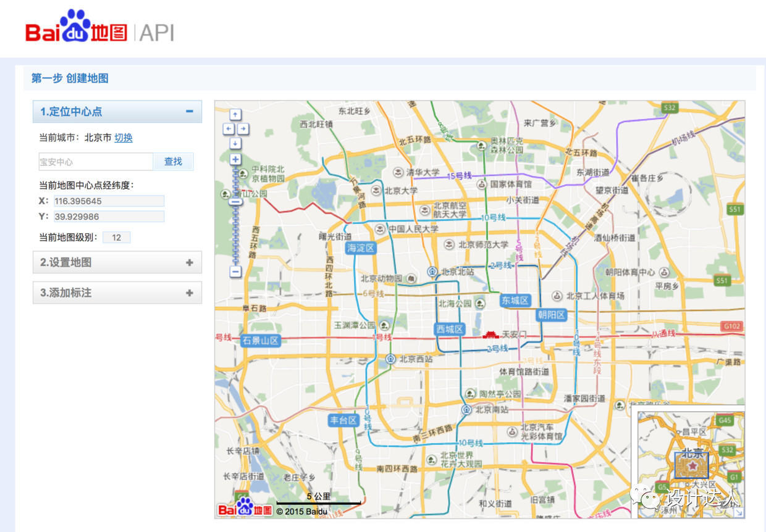Pan the map right with arrow button
Screen dimensions: 766x532
tap(243, 129)
